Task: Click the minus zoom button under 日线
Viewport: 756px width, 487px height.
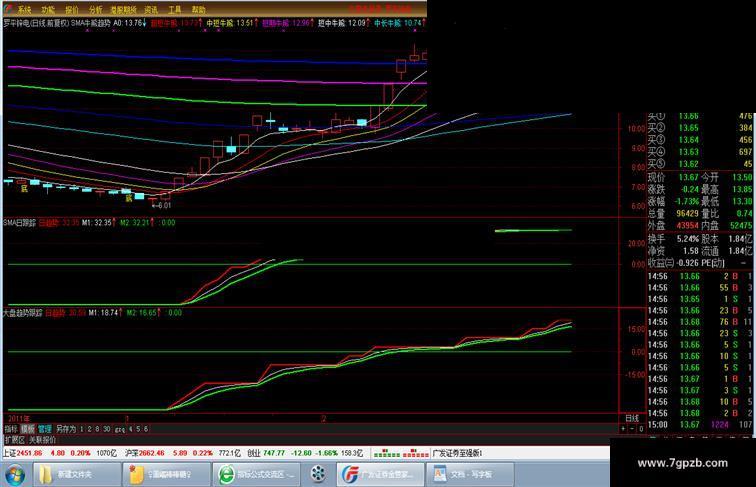Action: [x=632, y=429]
